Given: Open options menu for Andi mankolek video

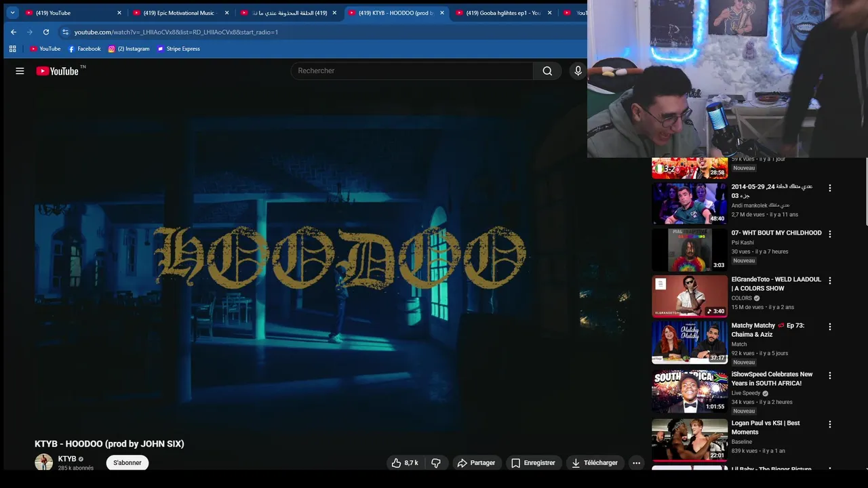Looking at the screenshot, I should coord(829,188).
